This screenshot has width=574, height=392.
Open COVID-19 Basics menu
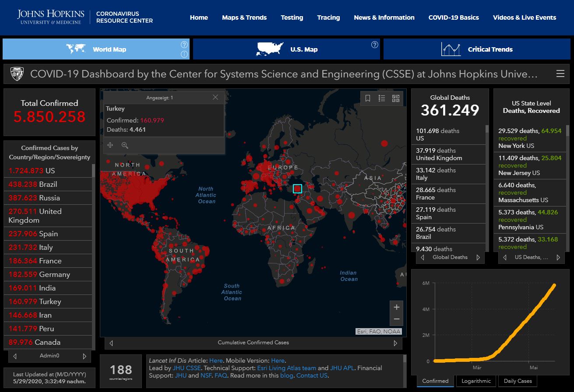(x=454, y=17)
